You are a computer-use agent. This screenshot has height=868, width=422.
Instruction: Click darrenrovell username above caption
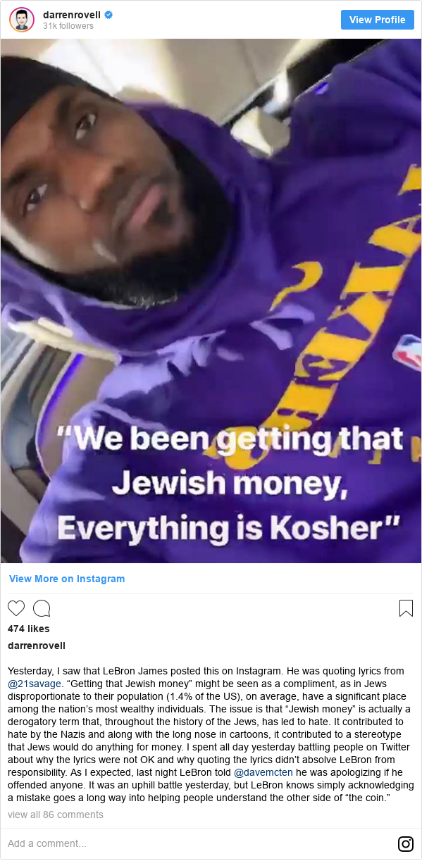coord(37,646)
